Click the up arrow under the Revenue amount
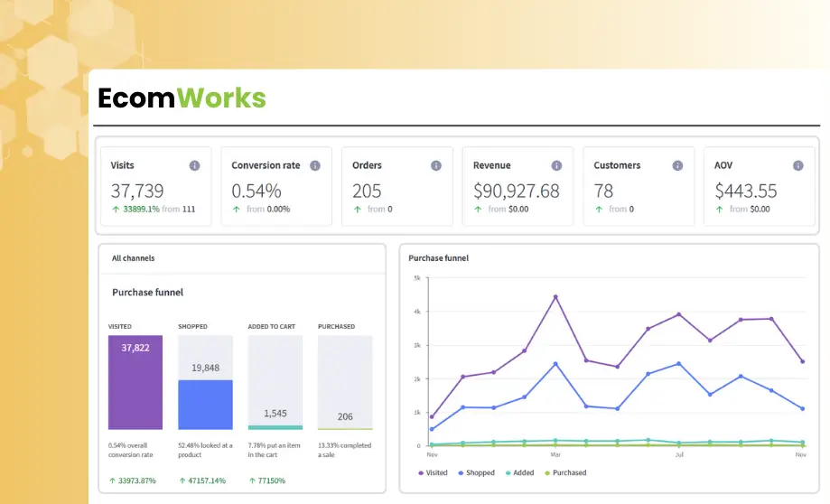 (478, 210)
